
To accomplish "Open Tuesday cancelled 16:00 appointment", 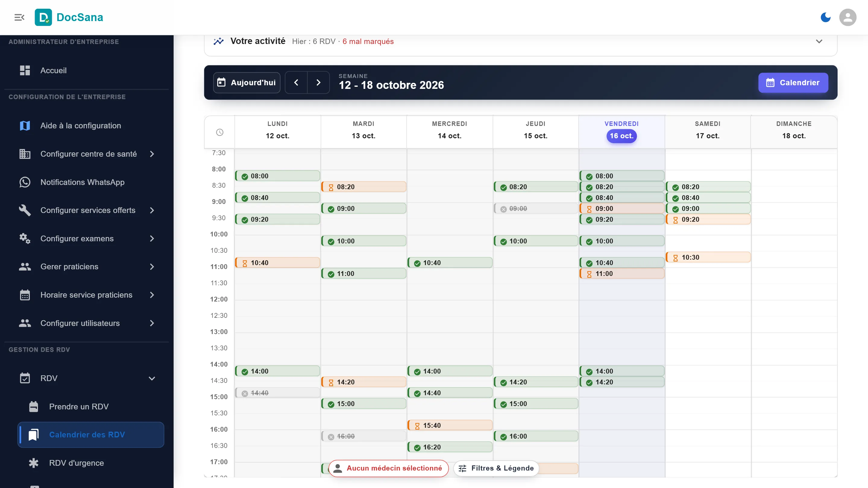I will (x=364, y=436).
